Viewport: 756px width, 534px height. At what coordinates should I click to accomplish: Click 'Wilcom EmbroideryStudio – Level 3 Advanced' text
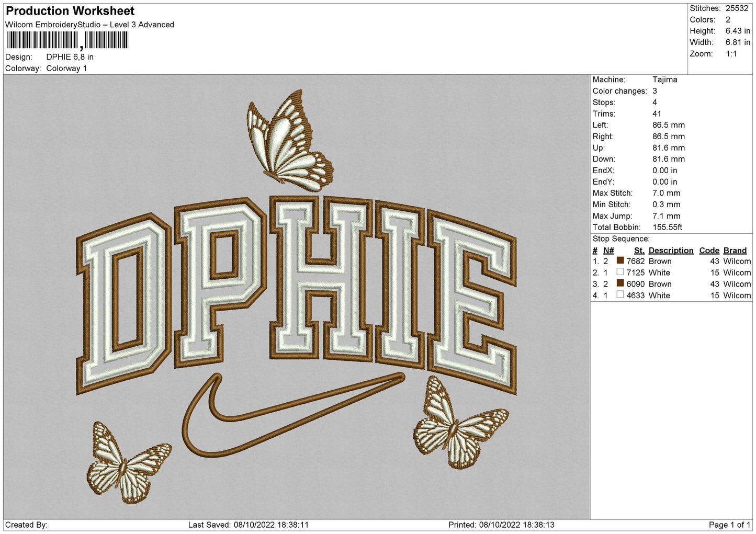point(89,25)
